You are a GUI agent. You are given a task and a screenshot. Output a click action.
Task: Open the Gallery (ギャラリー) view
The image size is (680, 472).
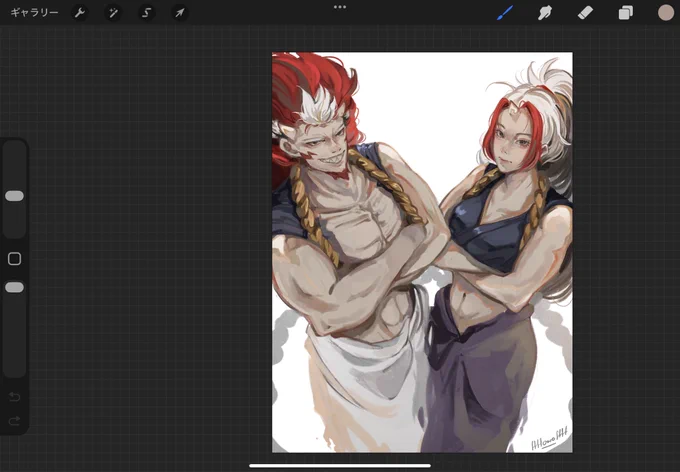[x=34, y=13]
